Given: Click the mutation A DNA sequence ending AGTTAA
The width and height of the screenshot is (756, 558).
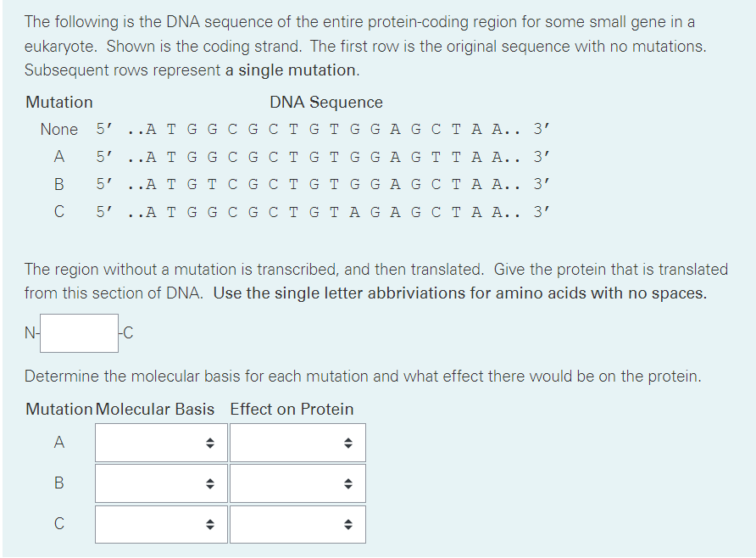Looking at the screenshot, I should point(323,157).
